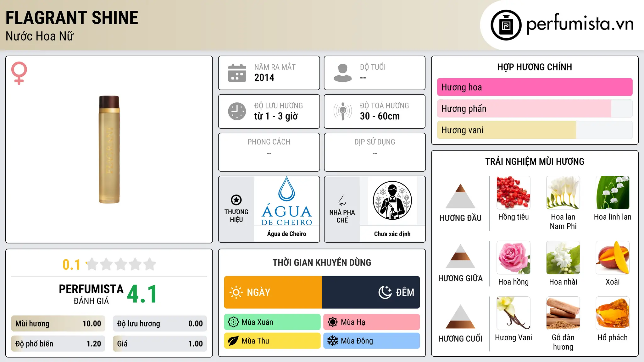Choose the Mùa Xuân season tag
Viewport: 644px width, 362px height.
click(x=272, y=322)
